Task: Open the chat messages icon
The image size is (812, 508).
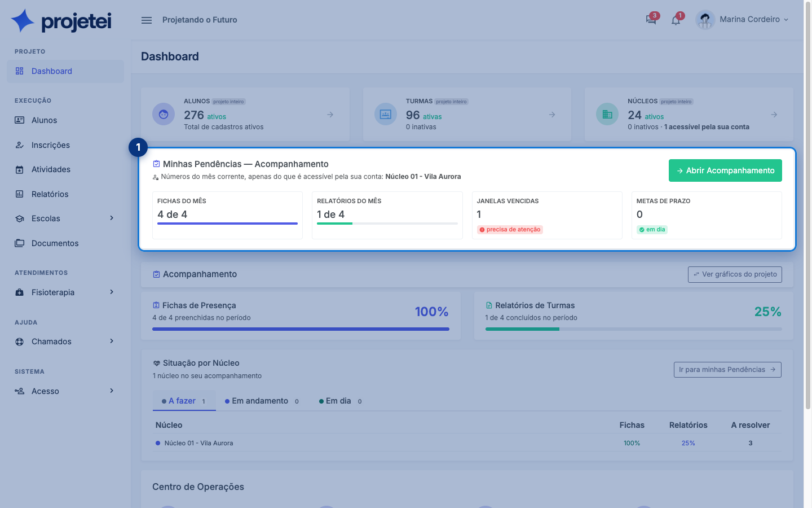Action: (x=651, y=20)
